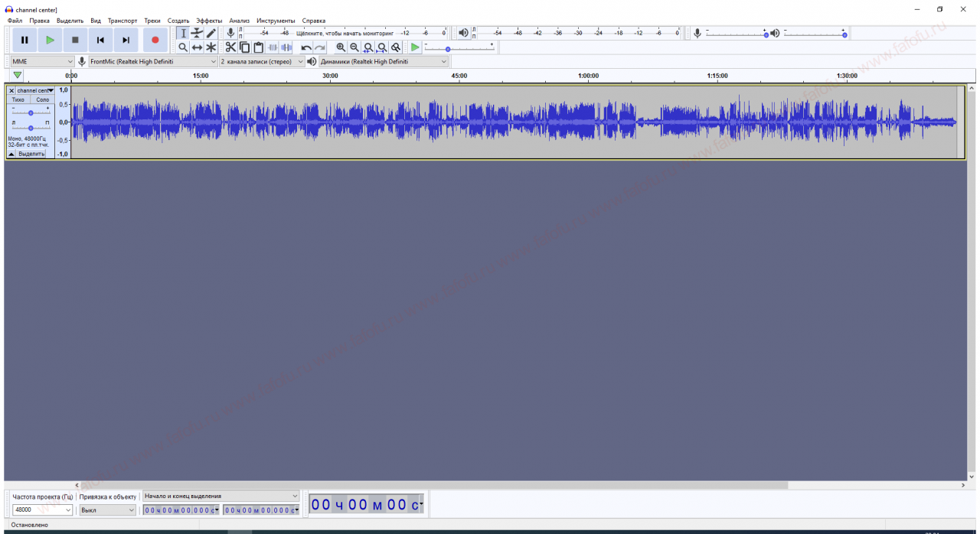Viewport: 980px width, 534px height.
Task: Undo the last action
Action: coord(306,47)
